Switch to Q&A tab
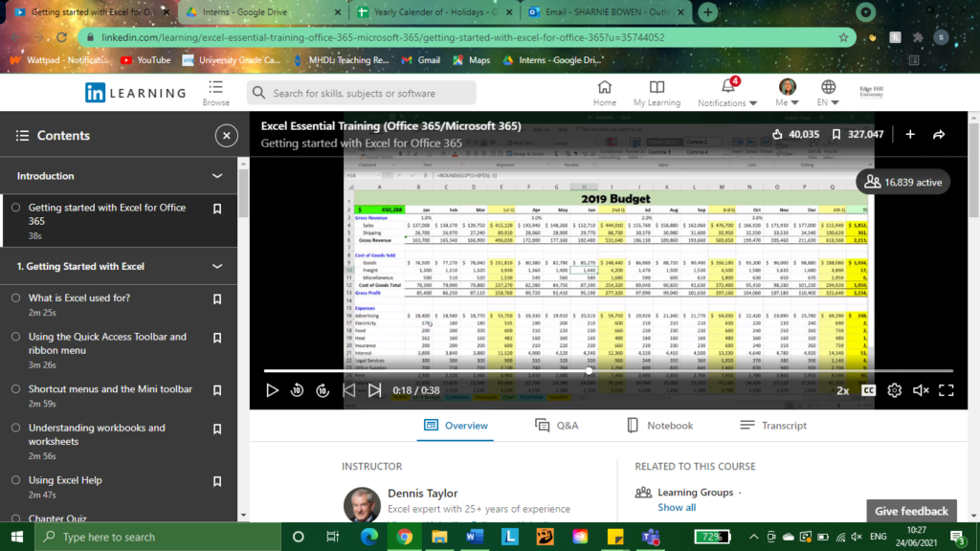The width and height of the screenshot is (980, 551). click(x=556, y=426)
